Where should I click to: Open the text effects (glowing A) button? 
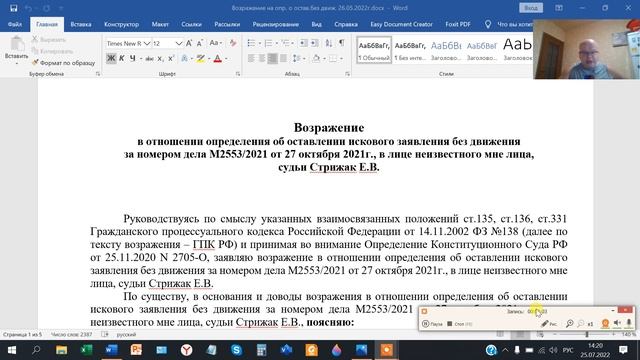tap(184, 59)
